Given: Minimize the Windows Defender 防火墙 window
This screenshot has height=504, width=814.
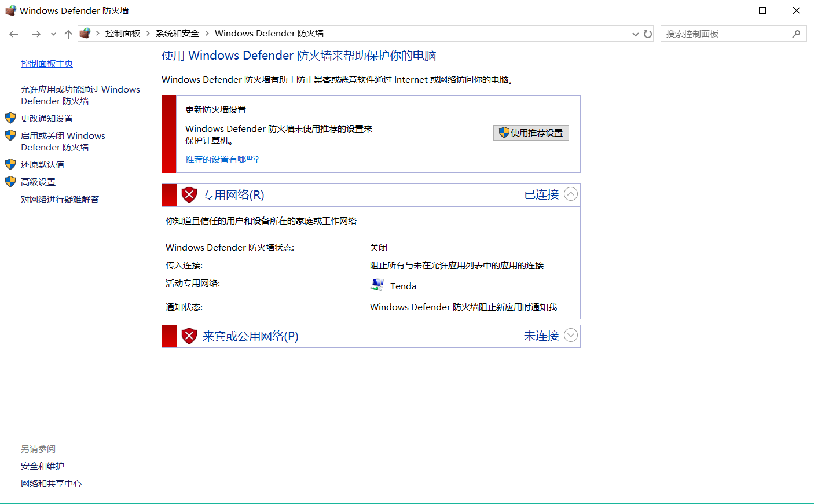Looking at the screenshot, I should coord(729,10).
